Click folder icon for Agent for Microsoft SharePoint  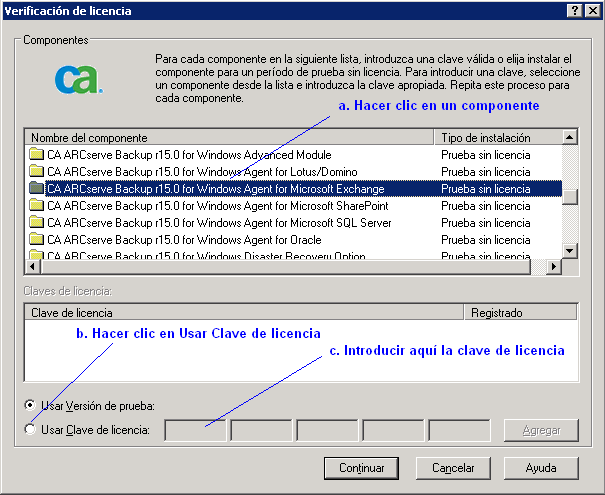point(37,206)
